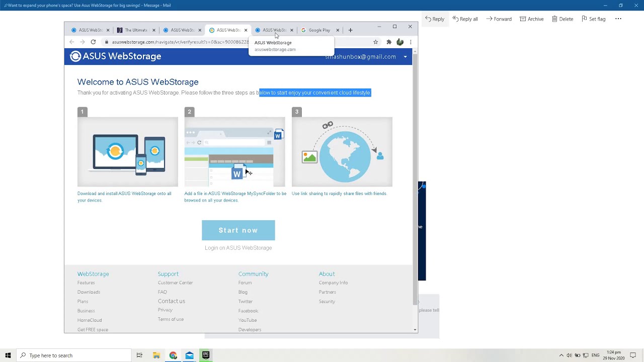Bookmark this page with the star icon
This screenshot has height=362, width=644.
tap(375, 42)
